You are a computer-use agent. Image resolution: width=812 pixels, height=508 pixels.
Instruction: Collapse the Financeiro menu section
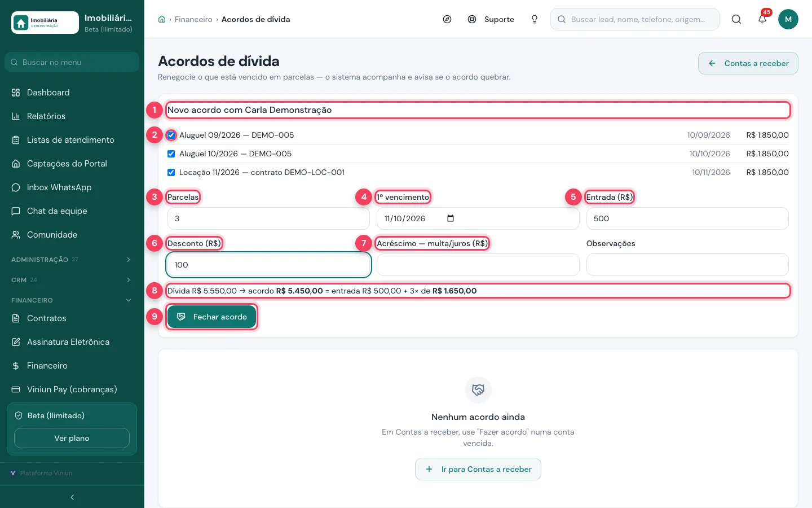click(72, 300)
